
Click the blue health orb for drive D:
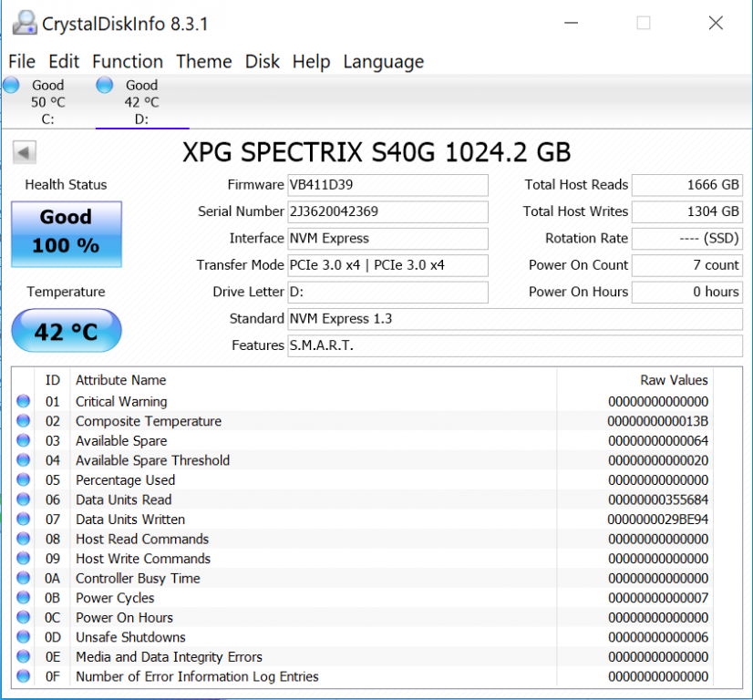(104, 84)
